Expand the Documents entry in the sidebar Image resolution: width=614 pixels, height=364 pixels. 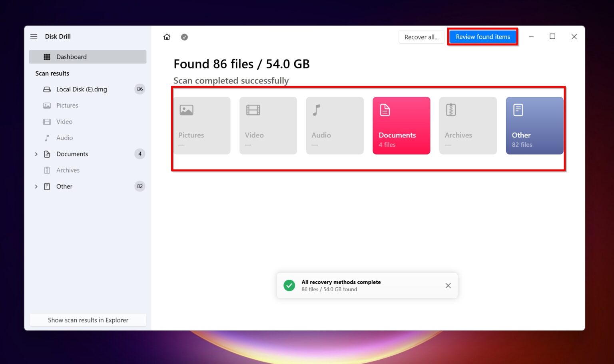pos(36,154)
